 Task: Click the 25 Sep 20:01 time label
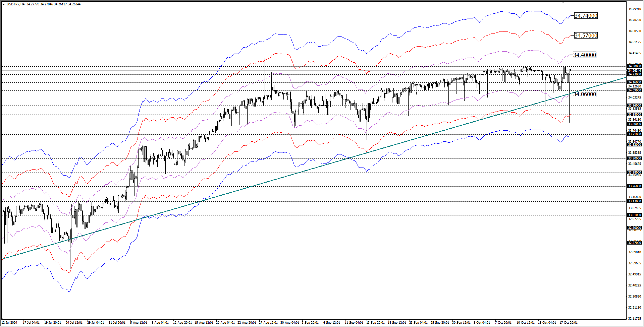440,323
